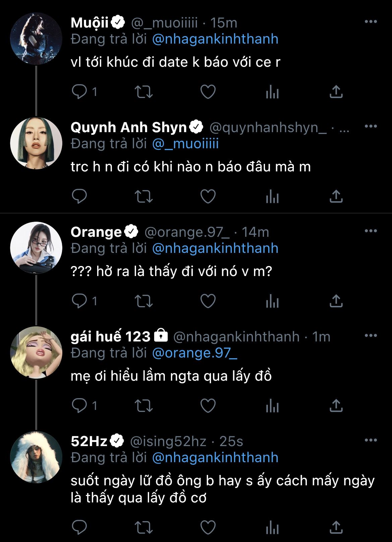
Task: Open @nhagankinhthanh mention in Muộii's reply
Action: tap(215, 39)
